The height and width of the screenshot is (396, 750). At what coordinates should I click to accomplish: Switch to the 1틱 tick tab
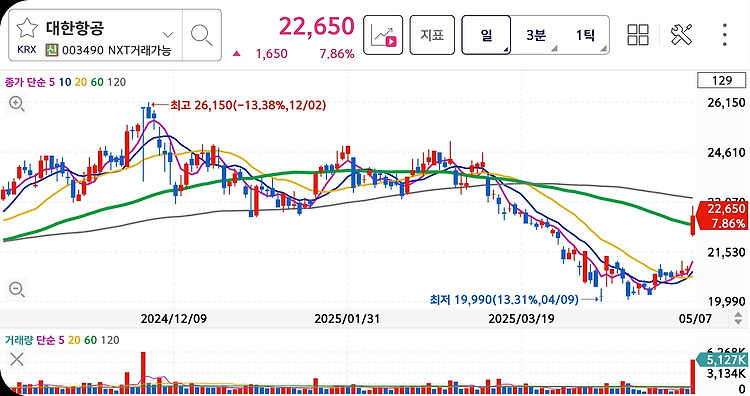585,35
